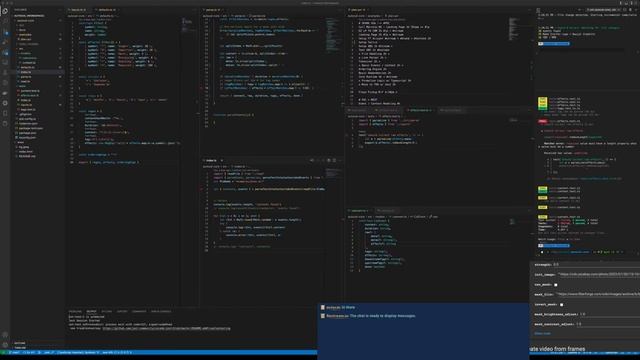Open the Search view in activity bar
The image size is (640, 360).
click(5, 21)
